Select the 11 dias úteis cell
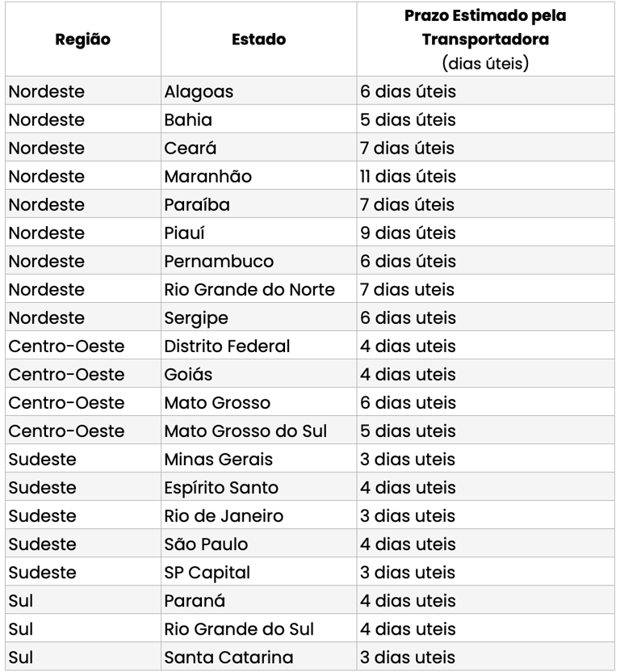Screen dimensions: 620x672 point(408,177)
